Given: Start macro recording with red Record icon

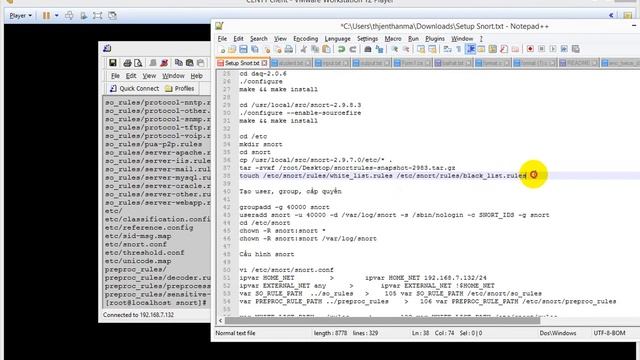Looking at the screenshot, I should point(530,49).
